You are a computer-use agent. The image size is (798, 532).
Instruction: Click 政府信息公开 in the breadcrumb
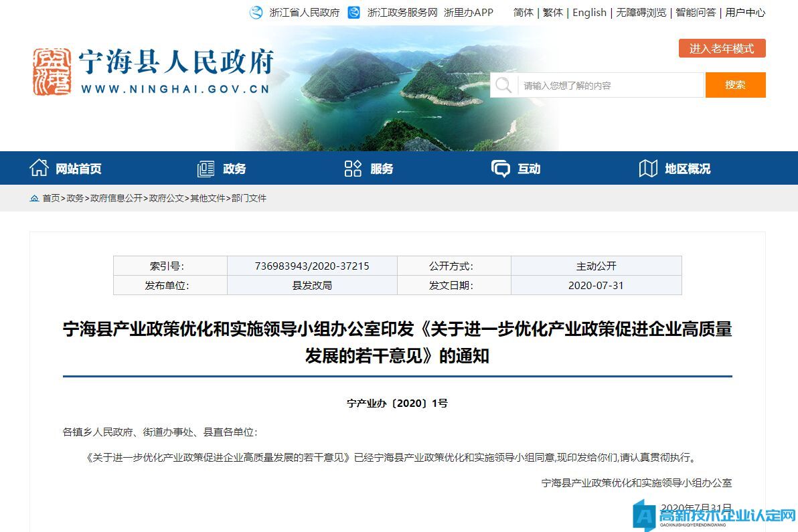[x=116, y=198]
